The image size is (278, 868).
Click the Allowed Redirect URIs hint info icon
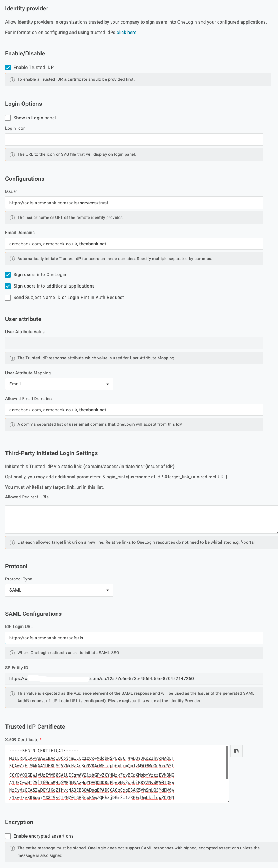click(12, 542)
